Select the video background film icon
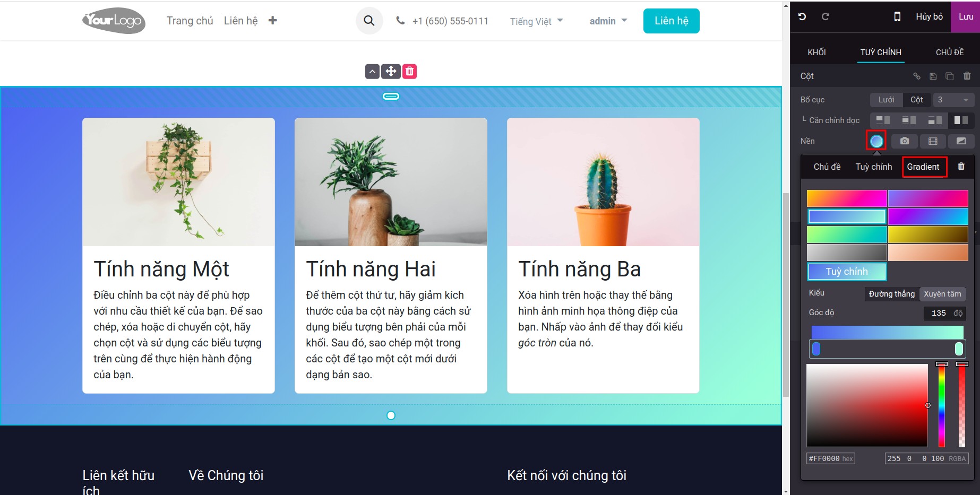 click(933, 141)
